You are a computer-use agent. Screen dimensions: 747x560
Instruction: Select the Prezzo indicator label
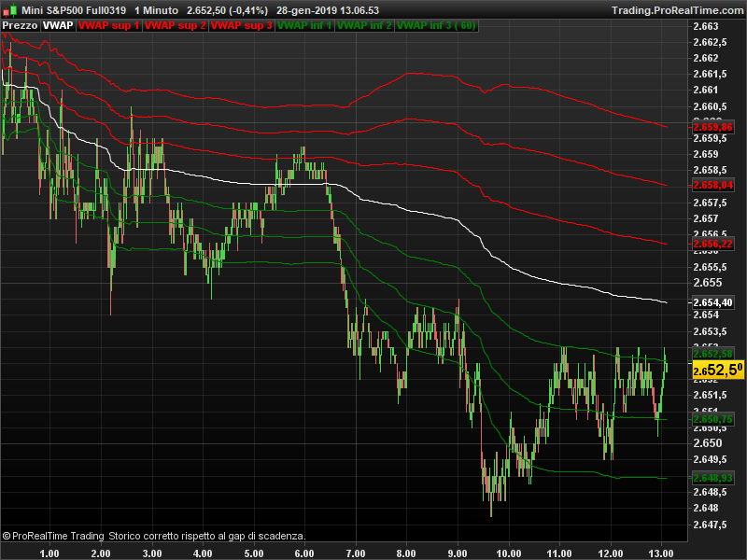pos(20,26)
